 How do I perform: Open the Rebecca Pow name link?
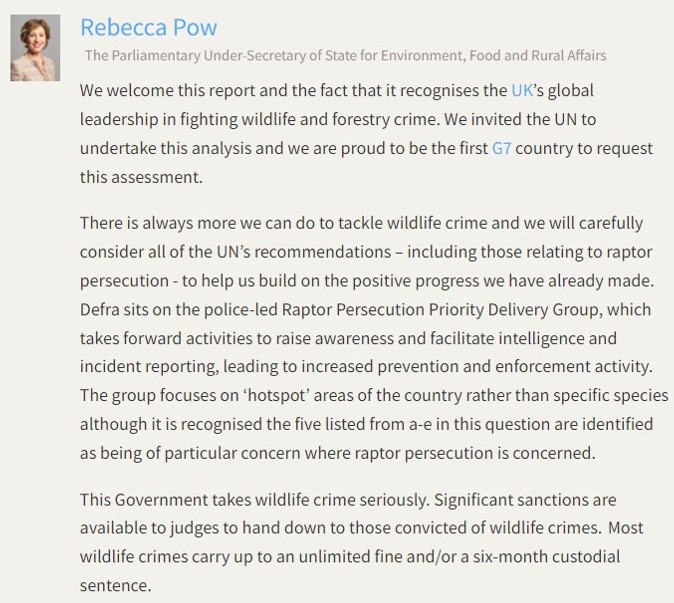[148, 27]
